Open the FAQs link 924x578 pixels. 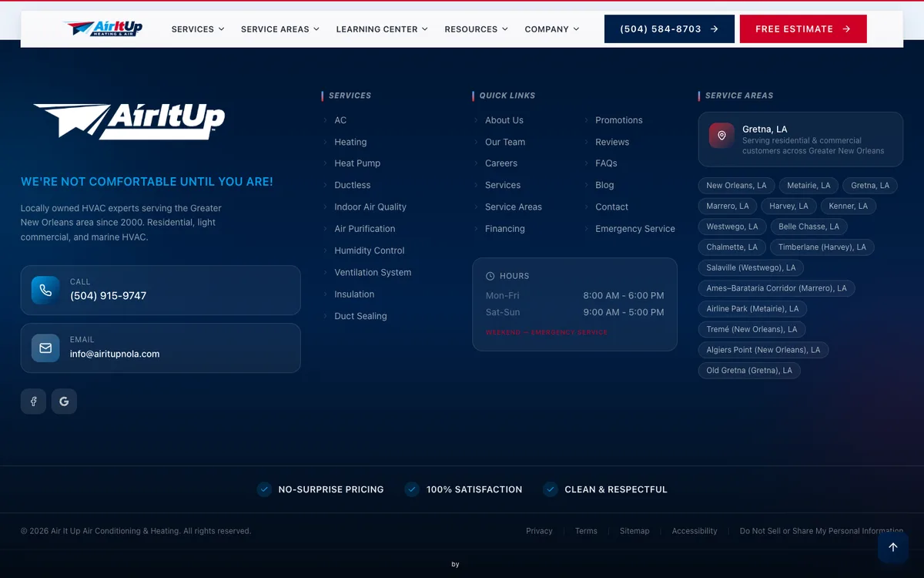(606, 163)
